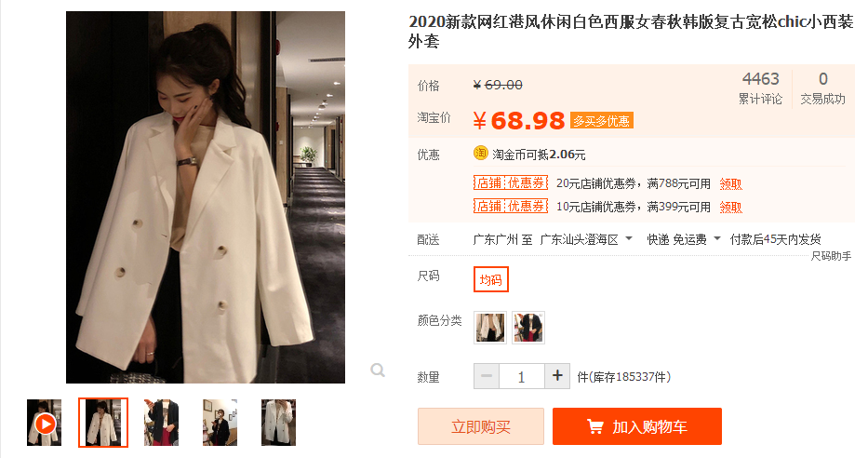
Task: Choose the black blazer color option
Action: 528,328
